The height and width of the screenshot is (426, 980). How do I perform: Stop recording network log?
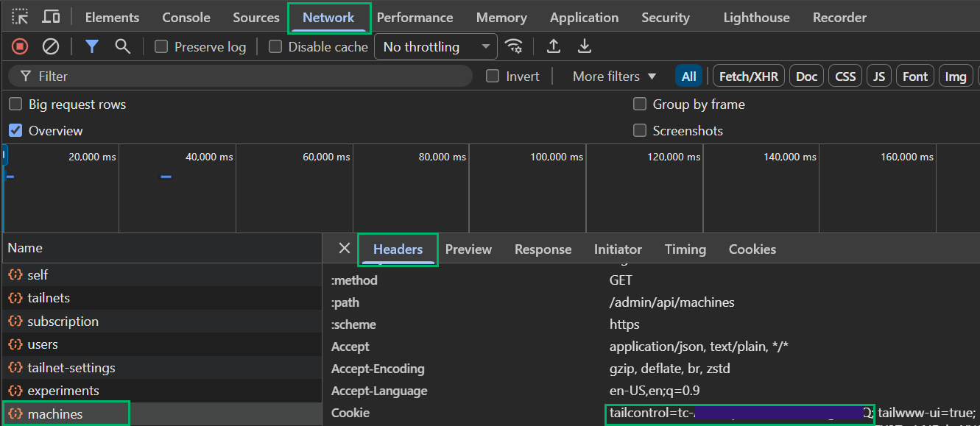coord(20,46)
